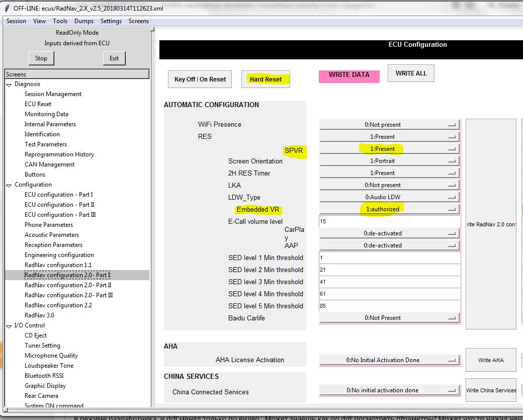Open the LDW_Type dropdown
This screenshot has height=420, width=523.
[x=389, y=197]
